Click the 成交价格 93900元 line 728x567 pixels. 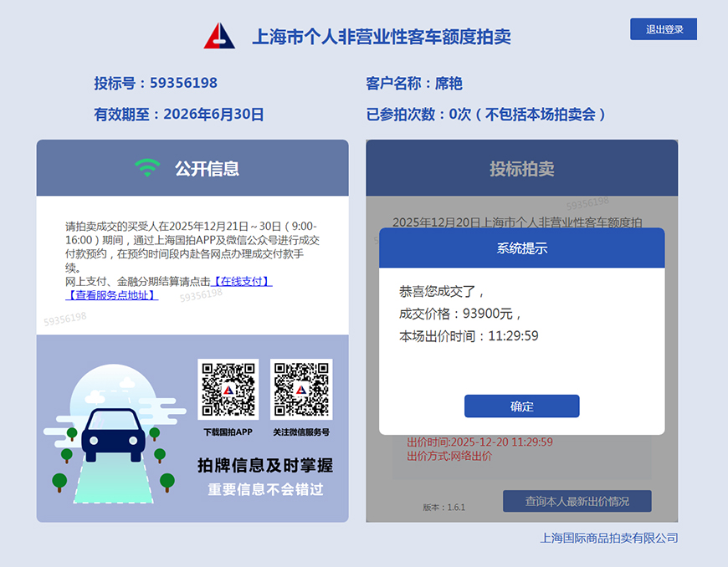tap(460, 314)
